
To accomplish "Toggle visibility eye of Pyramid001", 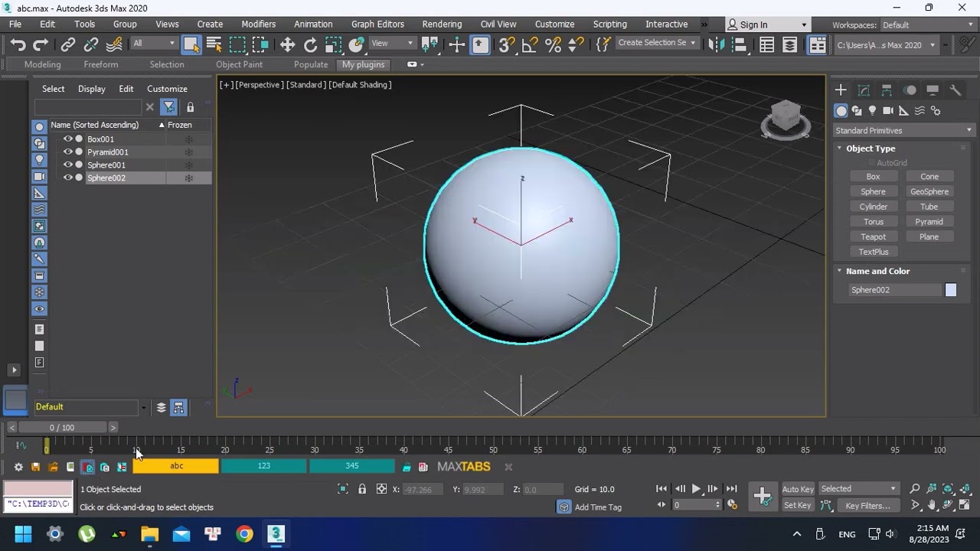I will click(x=67, y=152).
